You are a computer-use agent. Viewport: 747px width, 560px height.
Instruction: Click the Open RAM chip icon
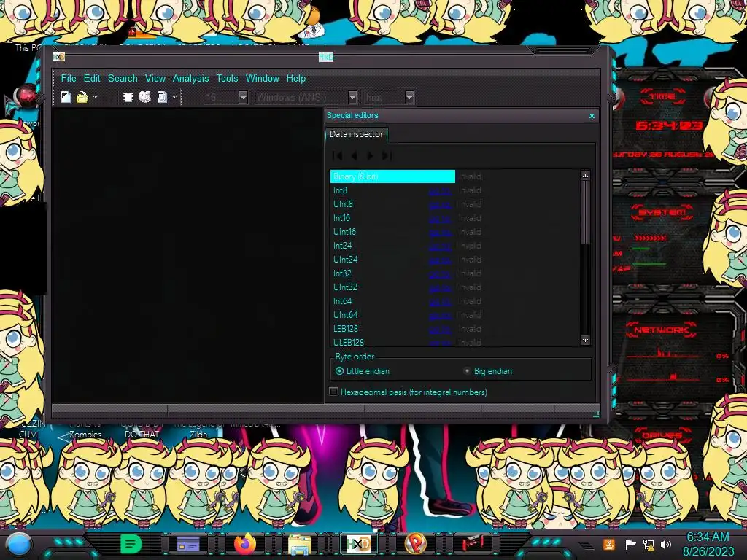(x=128, y=97)
